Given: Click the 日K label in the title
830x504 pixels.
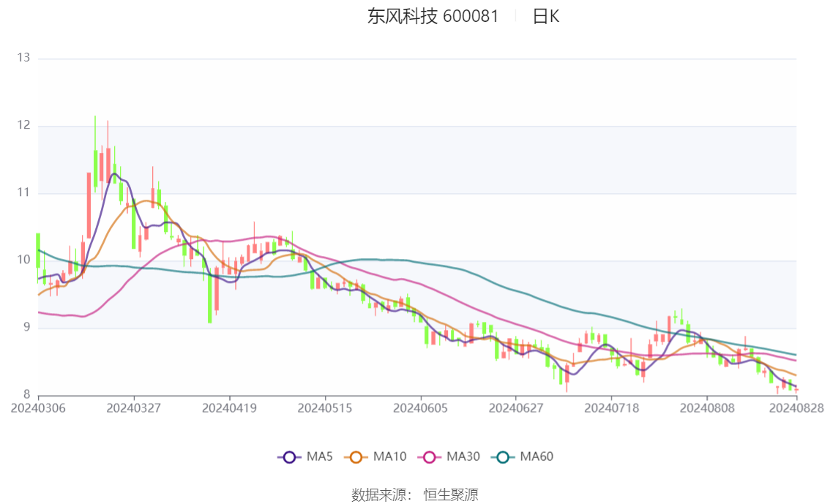Looking at the screenshot, I should click(x=546, y=16).
